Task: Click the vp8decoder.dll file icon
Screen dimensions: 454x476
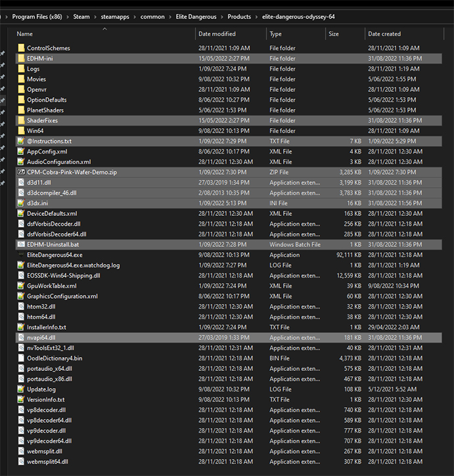Action: pos(21,410)
